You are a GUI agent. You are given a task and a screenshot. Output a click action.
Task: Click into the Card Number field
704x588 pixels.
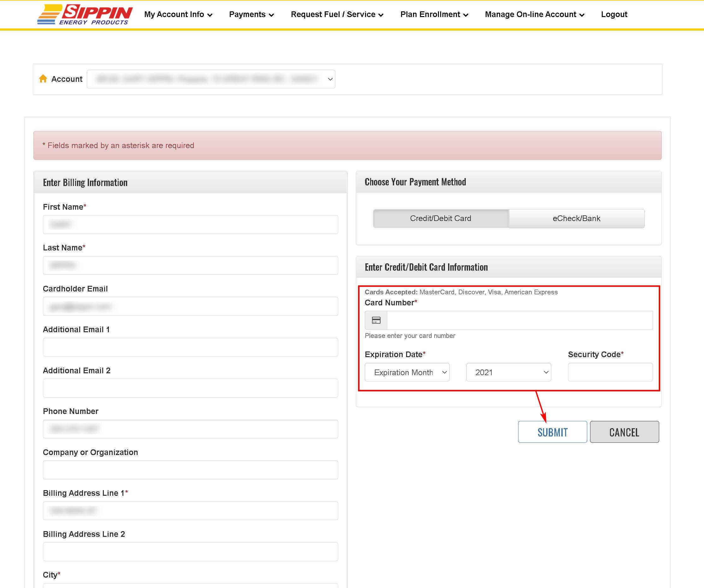[x=519, y=320]
